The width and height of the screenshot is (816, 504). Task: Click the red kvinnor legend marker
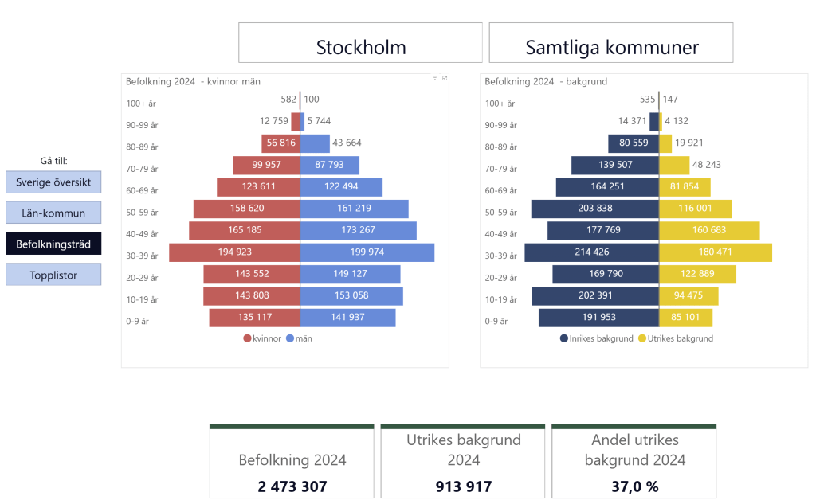[248, 338]
